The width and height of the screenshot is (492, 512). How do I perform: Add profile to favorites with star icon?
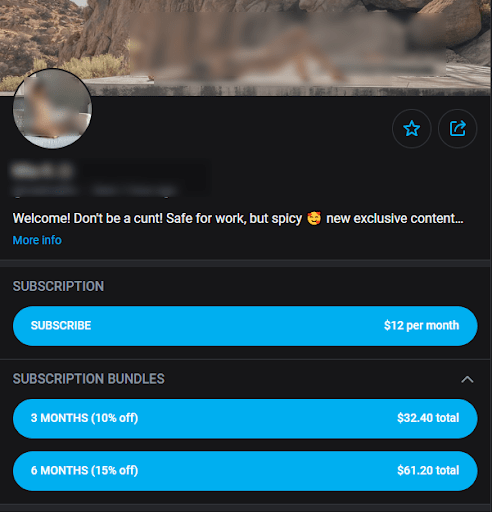(x=412, y=129)
